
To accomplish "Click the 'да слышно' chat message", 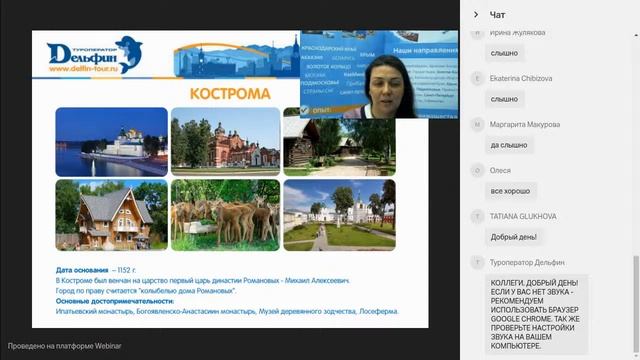I will point(509,145).
